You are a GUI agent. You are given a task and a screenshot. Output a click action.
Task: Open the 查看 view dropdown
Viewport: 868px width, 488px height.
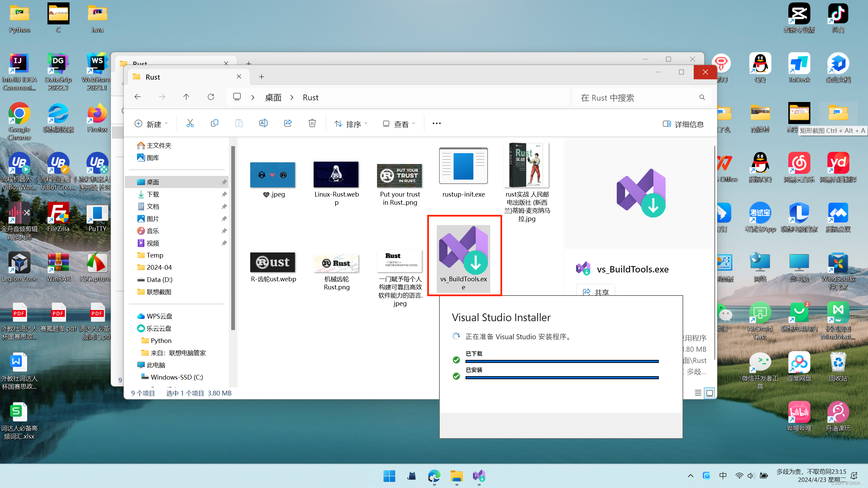399,124
